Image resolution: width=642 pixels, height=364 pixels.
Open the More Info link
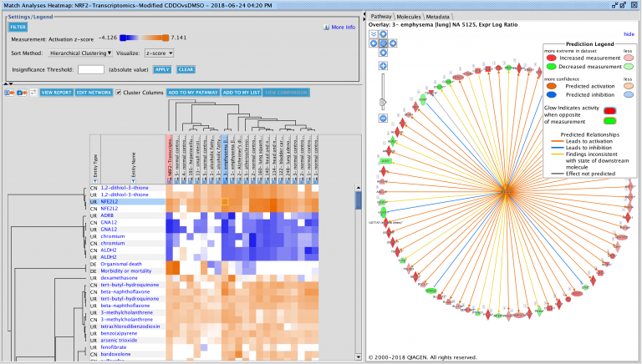click(x=343, y=28)
